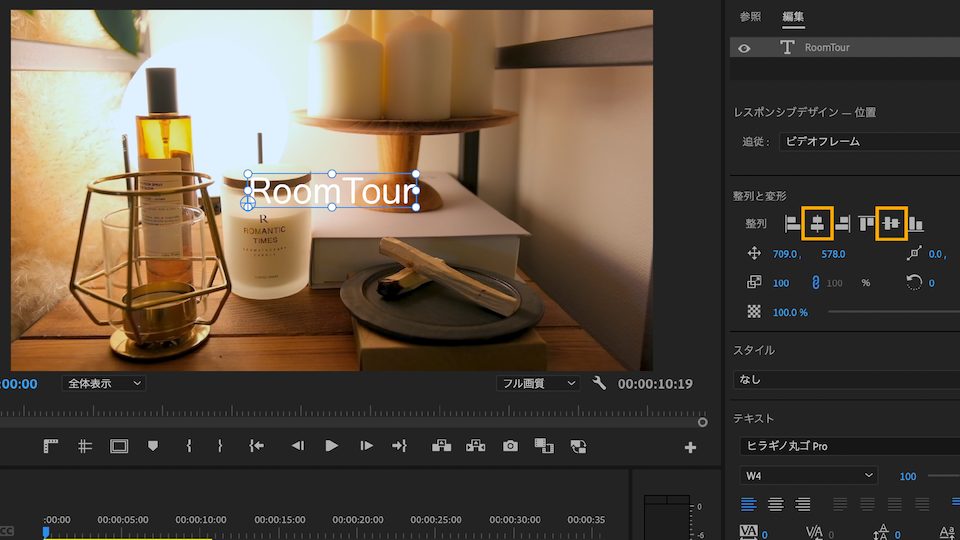
Task: Click the Add Marker icon
Action: pos(153,446)
